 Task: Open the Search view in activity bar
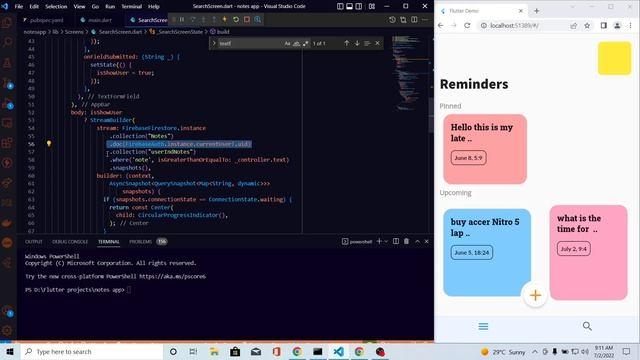[7, 42]
